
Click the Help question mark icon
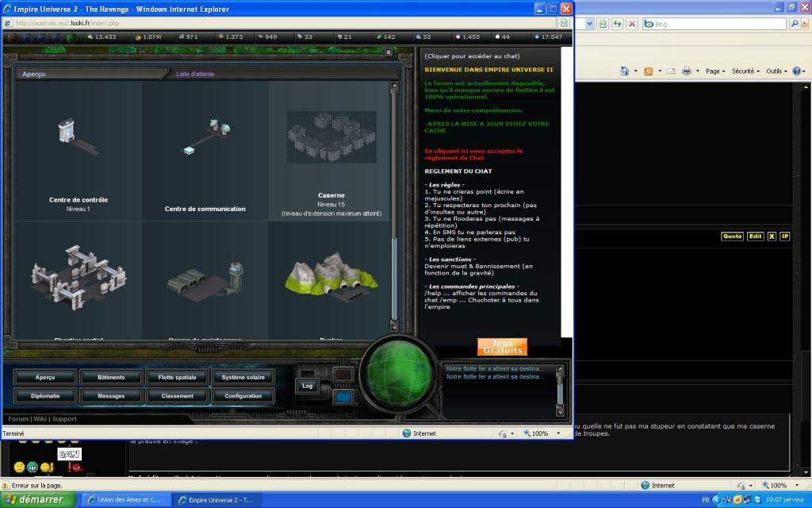point(796,71)
